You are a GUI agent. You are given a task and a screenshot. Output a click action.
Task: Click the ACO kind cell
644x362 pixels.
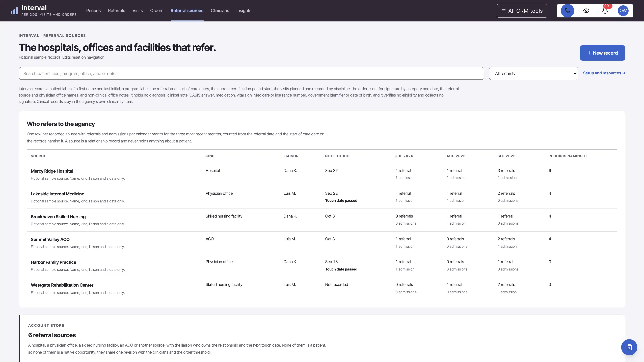coord(209,239)
